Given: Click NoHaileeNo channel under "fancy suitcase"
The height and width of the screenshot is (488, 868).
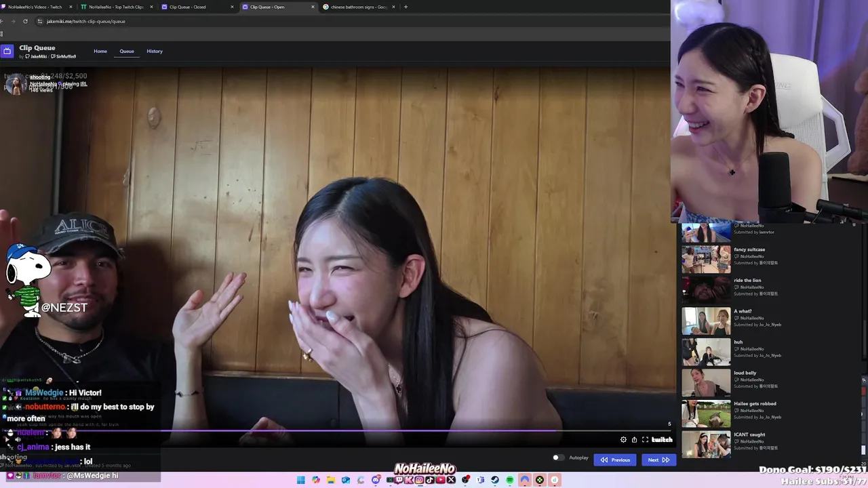Looking at the screenshot, I should tap(752, 256).
